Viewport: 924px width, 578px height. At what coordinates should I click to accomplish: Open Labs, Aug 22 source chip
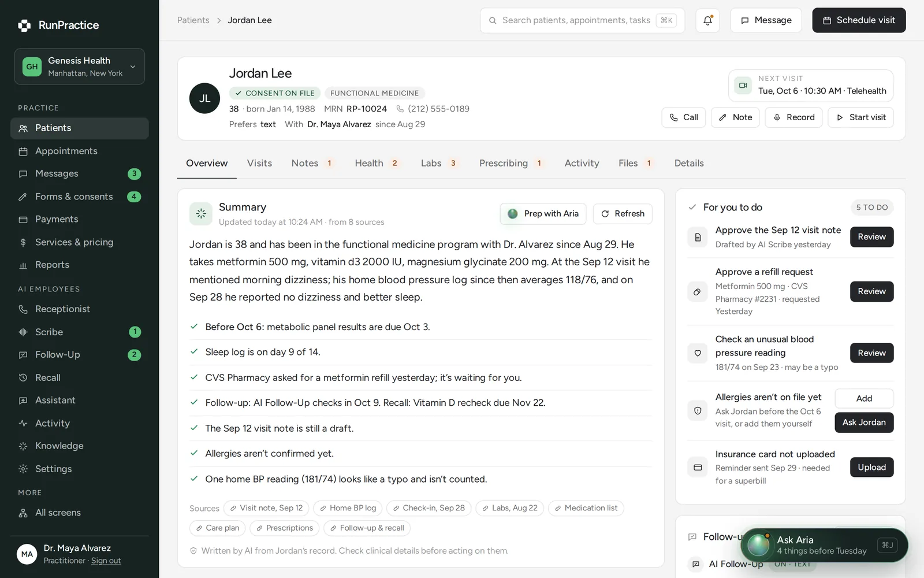(509, 508)
